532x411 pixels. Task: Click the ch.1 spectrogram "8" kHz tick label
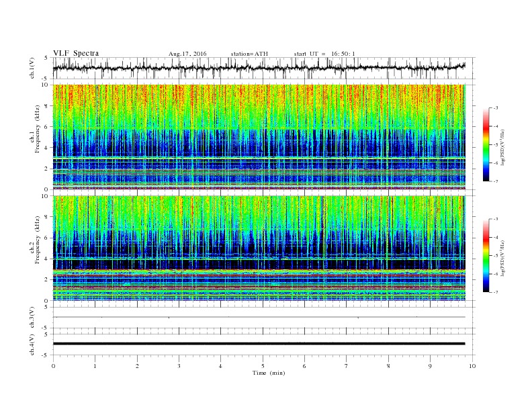[x=46, y=106]
